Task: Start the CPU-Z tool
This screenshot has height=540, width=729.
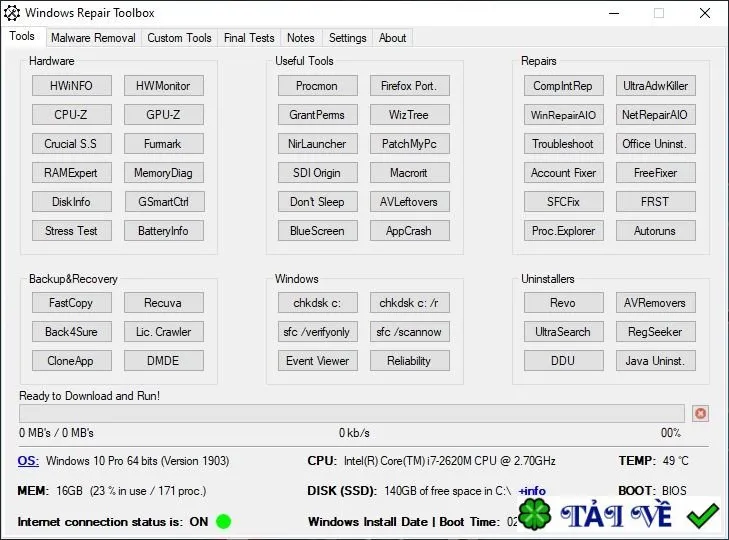Action: pyautogui.click(x=72, y=114)
